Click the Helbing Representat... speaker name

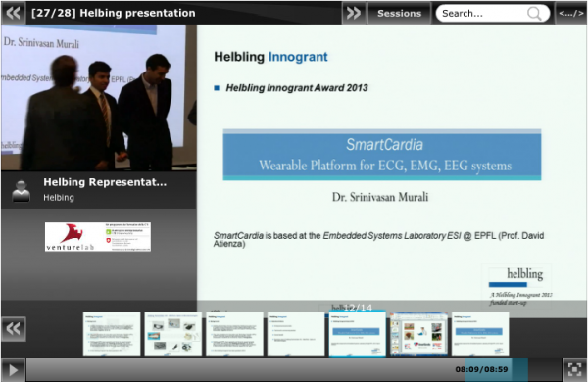click(x=105, y=182)
